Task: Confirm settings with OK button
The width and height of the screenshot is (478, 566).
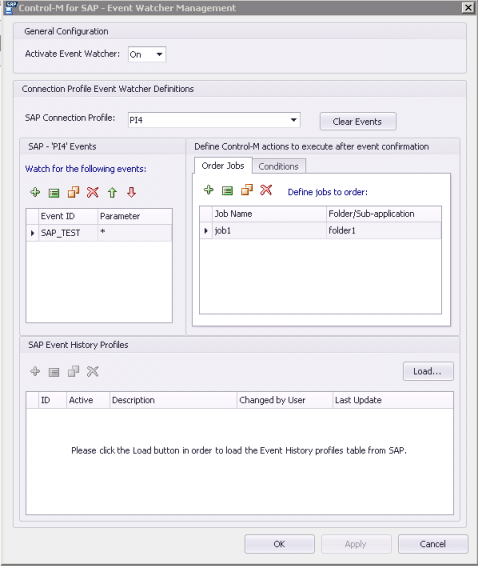Action: coord(279,544)
